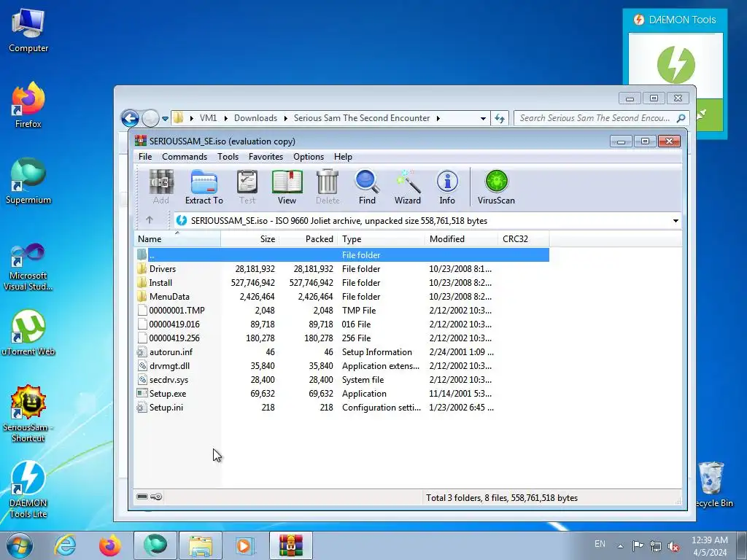747x560 pixels.
Task: Select the file Setup.ini
Action: 341,407
